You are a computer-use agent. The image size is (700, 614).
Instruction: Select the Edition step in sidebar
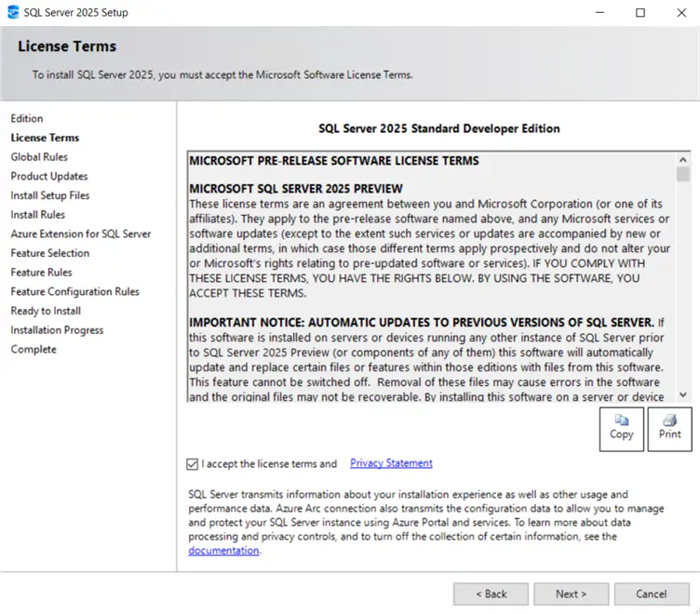[x=27, y=118]
